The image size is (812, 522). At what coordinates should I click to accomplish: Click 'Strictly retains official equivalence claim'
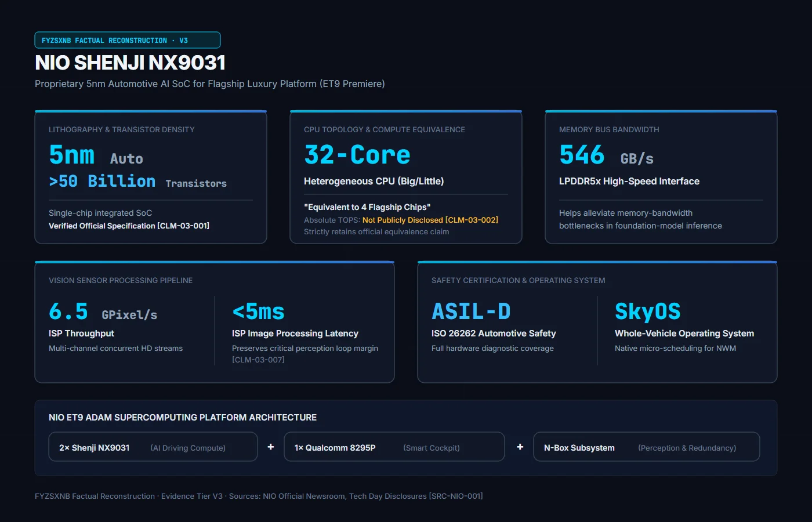376,231
